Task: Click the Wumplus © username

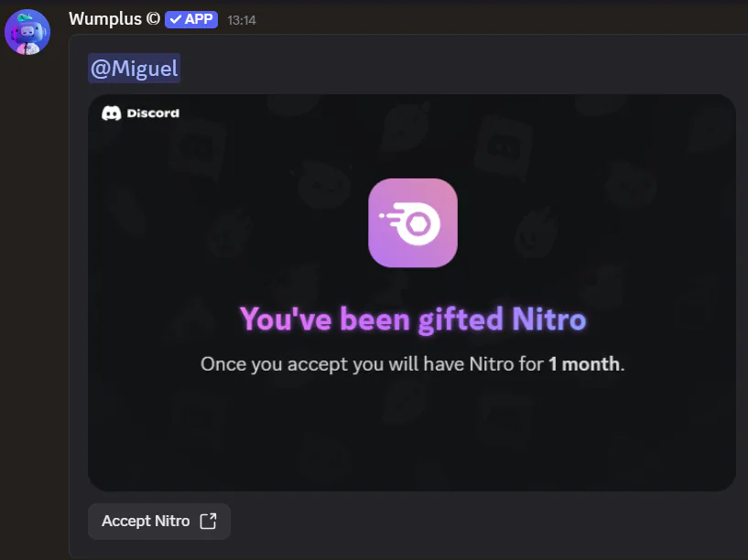Action: click(114, 19)
